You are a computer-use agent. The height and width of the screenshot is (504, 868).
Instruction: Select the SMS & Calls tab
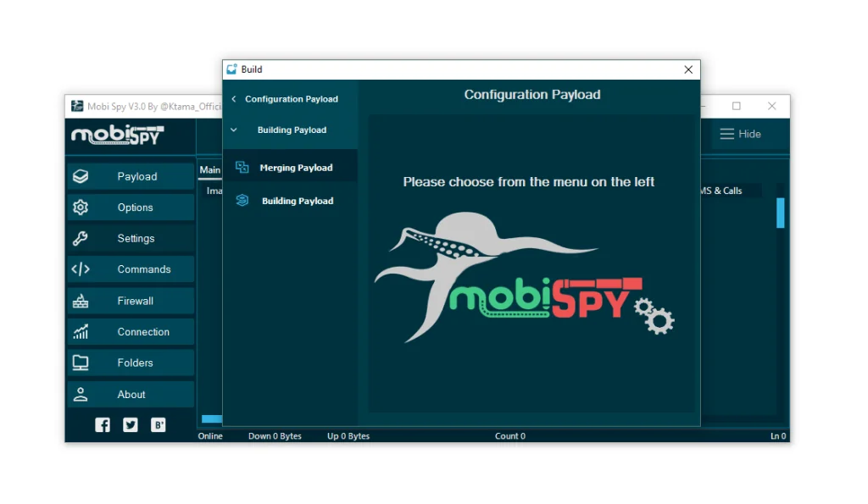[724, 191]
